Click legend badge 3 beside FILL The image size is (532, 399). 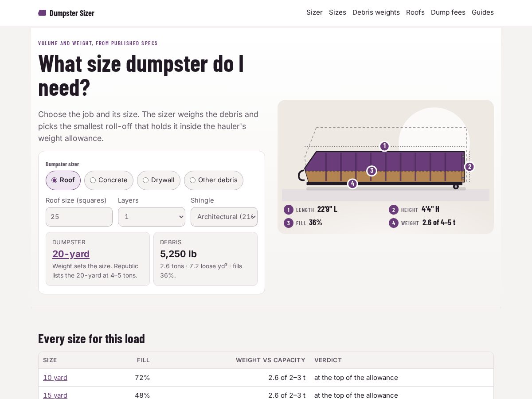pos(289,223)
